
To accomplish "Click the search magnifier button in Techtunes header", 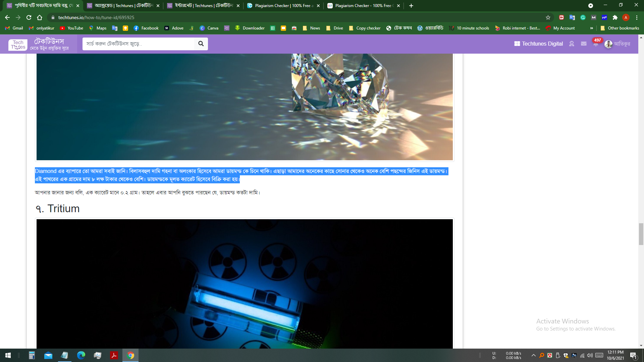I will click(x=201, y=44).
